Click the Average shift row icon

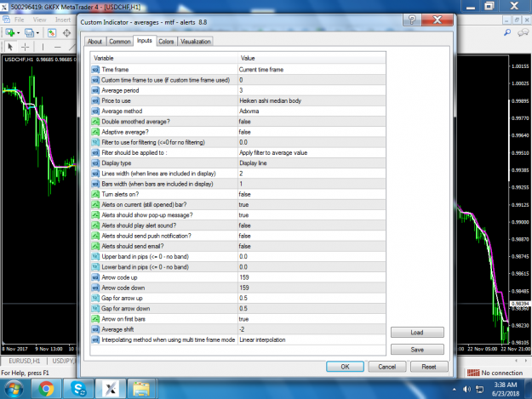[x=95, y=329]
